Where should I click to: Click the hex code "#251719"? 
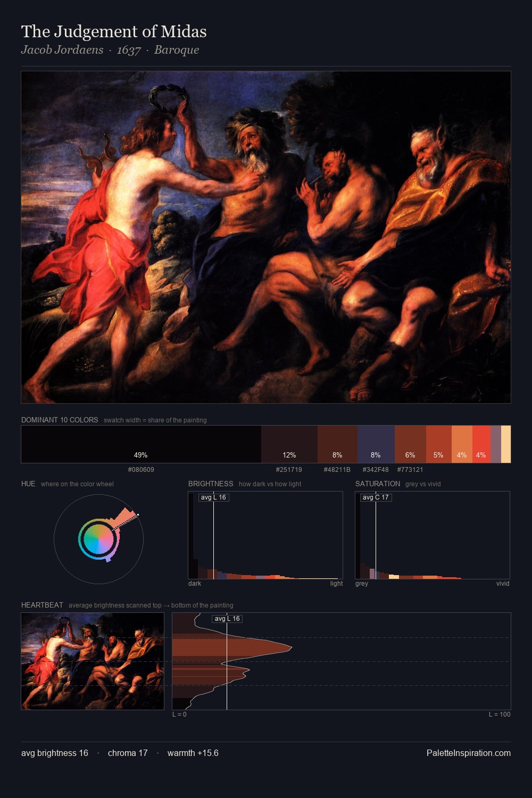point(289,470)
